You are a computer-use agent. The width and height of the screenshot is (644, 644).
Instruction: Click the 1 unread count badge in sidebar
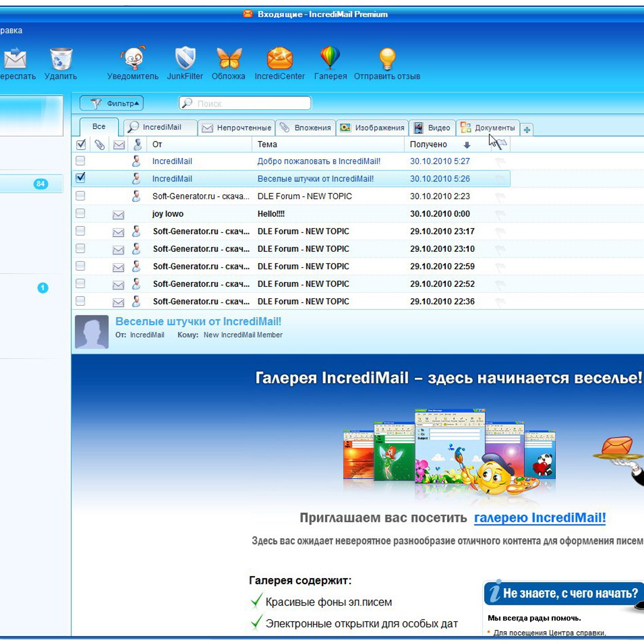click(43, 288)
